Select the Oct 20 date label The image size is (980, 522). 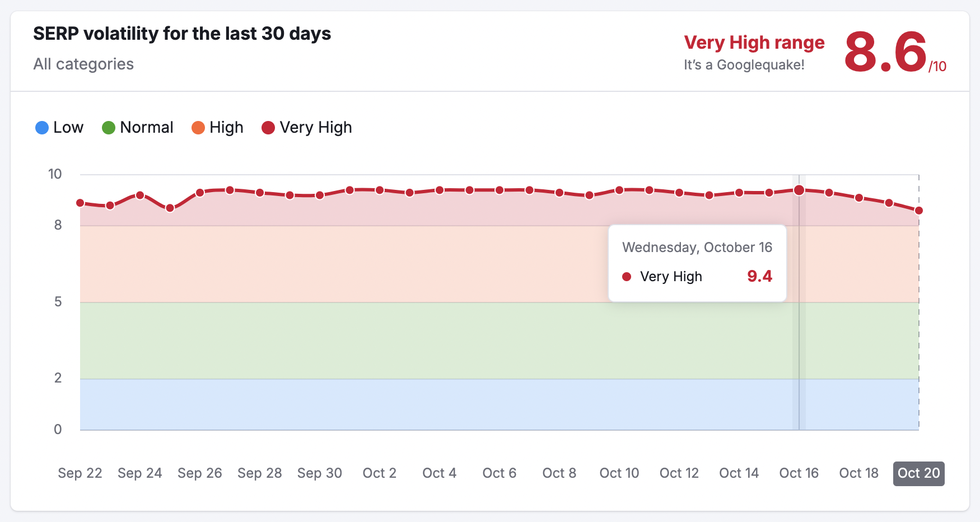pos(919,473)
